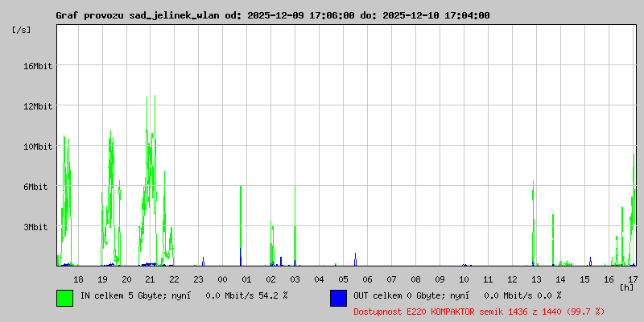Click the '[h]' hour unit label
The image size is (644, 322).
coord(626,287)
